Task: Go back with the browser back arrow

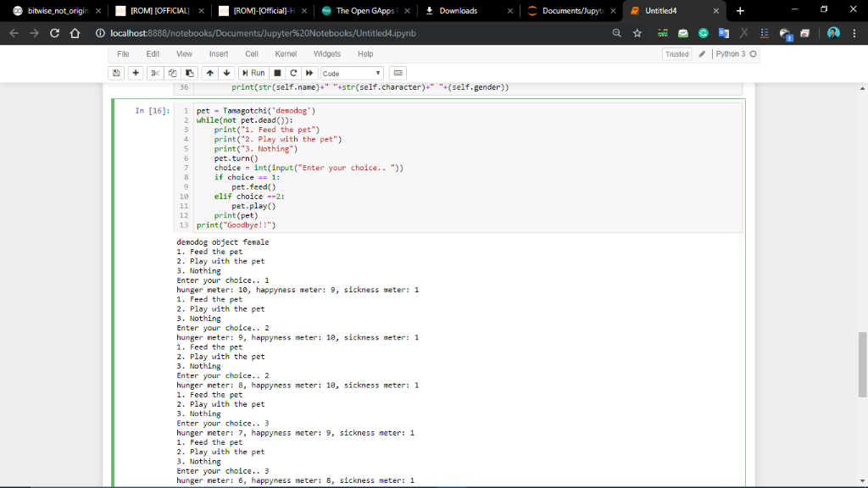Action: tap(14, 33)
